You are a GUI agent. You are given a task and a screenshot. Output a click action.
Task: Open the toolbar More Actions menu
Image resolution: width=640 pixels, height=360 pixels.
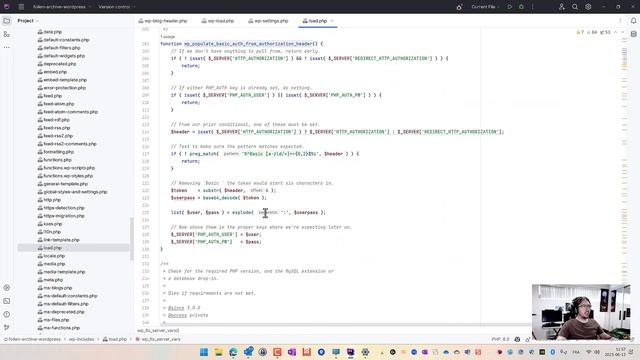533,7
